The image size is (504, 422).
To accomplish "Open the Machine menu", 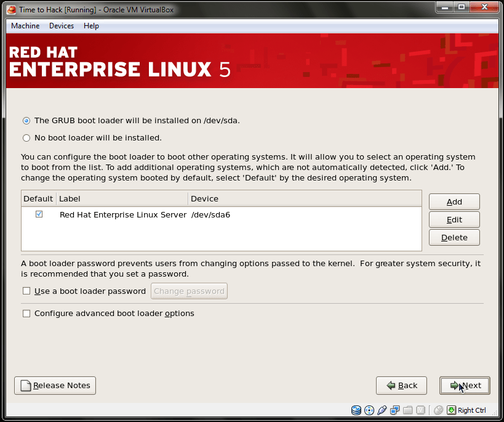I will point(25,26).
